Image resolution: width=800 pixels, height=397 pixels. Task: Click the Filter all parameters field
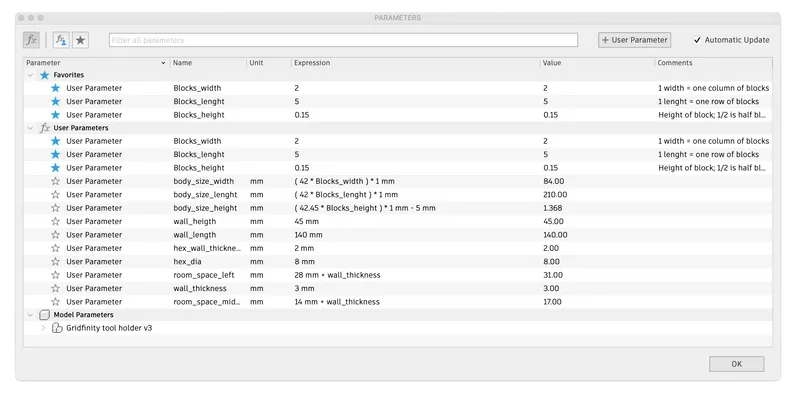343,40
